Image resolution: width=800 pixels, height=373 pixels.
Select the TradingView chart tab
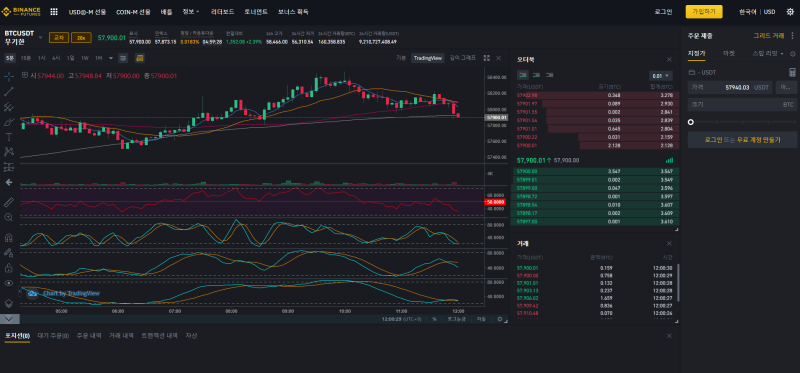point(428,58)
